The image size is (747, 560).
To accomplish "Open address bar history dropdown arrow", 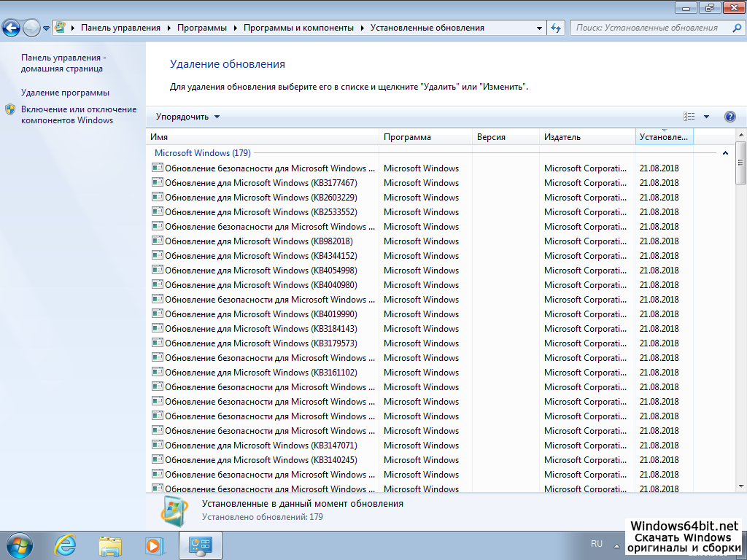I will pyautogui.click(x=540, y=28).
